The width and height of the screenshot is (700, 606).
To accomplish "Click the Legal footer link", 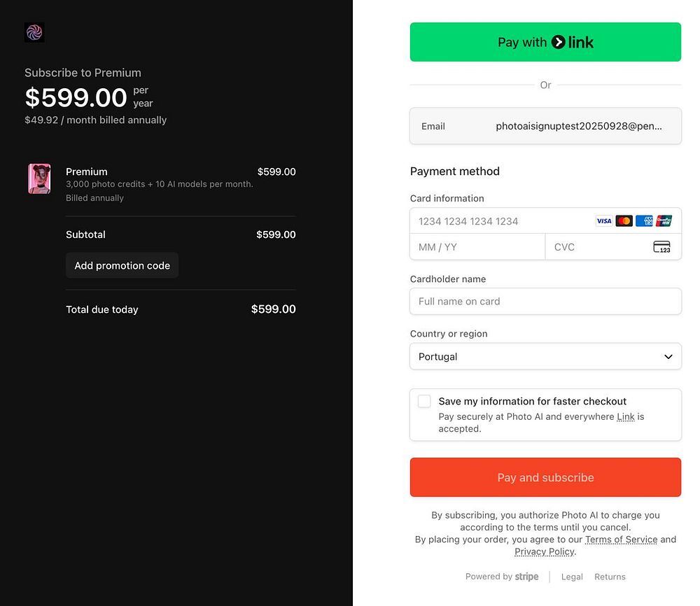I will (572, 577).
